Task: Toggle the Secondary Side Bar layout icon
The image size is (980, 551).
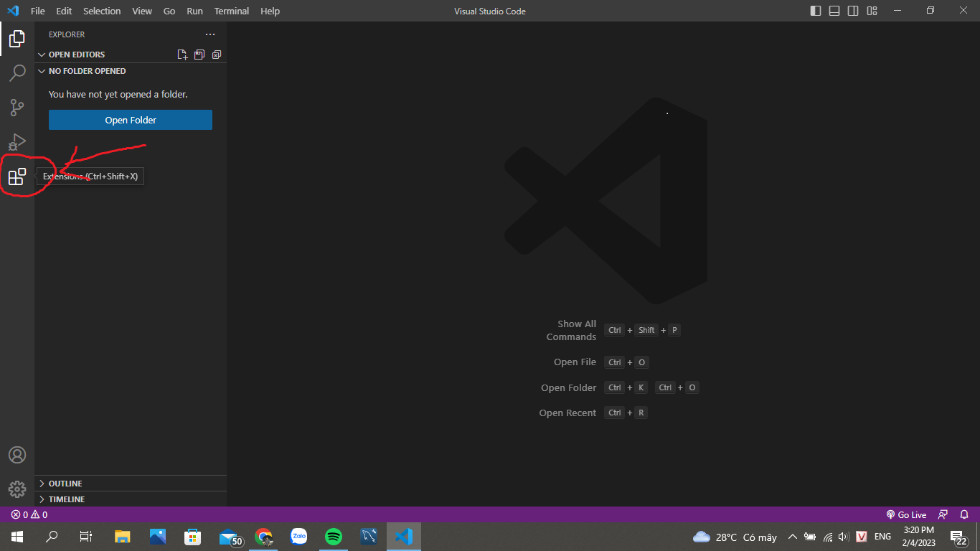Action: [853, 11]
